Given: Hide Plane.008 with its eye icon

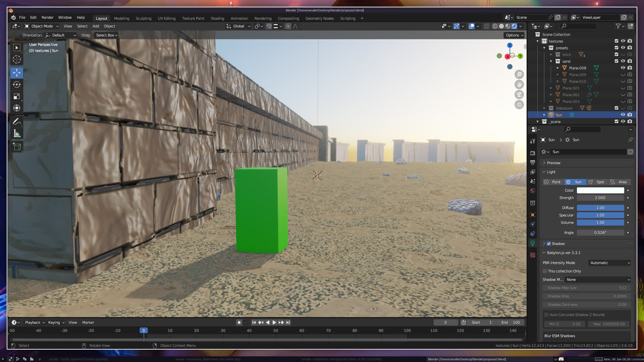Looking at the screenshot, I should [623, 68].
